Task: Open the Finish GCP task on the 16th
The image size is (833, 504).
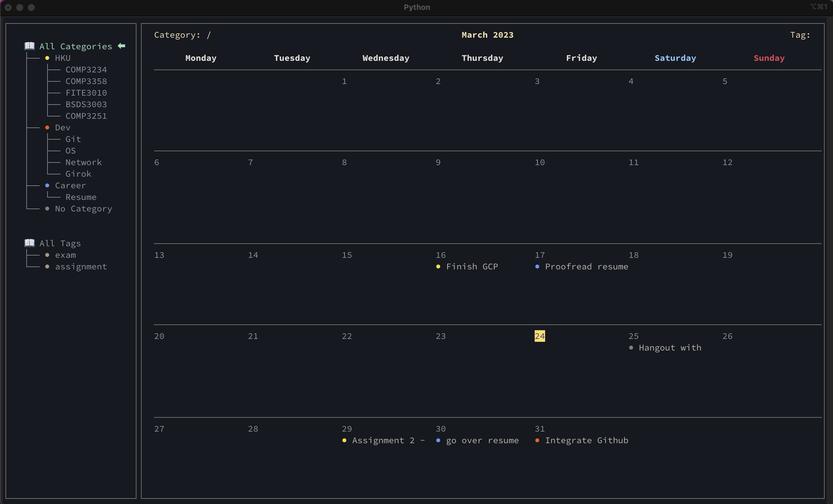Action: point(472,267)
